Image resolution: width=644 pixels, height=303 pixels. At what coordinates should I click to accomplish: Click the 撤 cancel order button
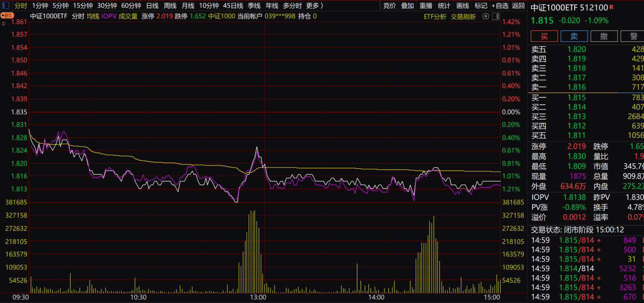point(604,36)
